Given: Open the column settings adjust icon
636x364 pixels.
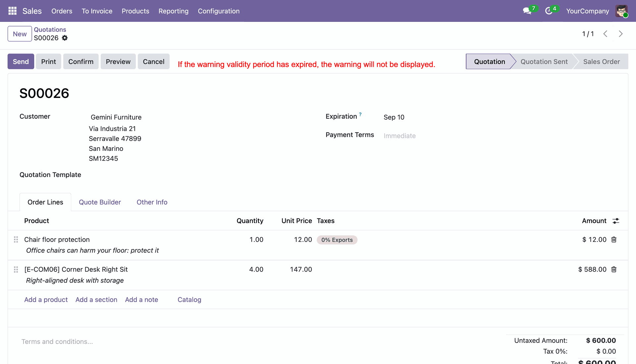Looking at the screenshot, I should pyautogui.click(x=616, y=221).
